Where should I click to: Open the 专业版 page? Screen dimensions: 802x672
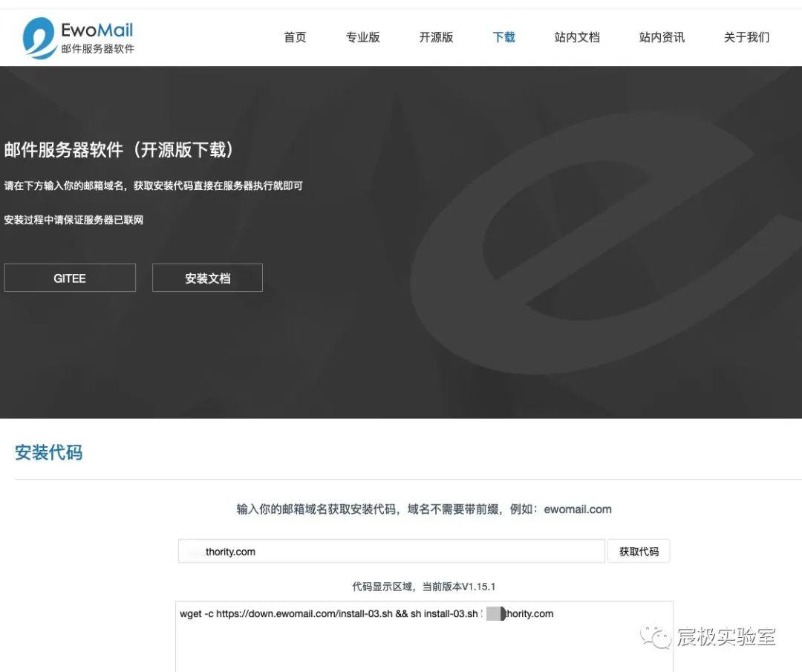pyautogui.click(x=362, y=37)
